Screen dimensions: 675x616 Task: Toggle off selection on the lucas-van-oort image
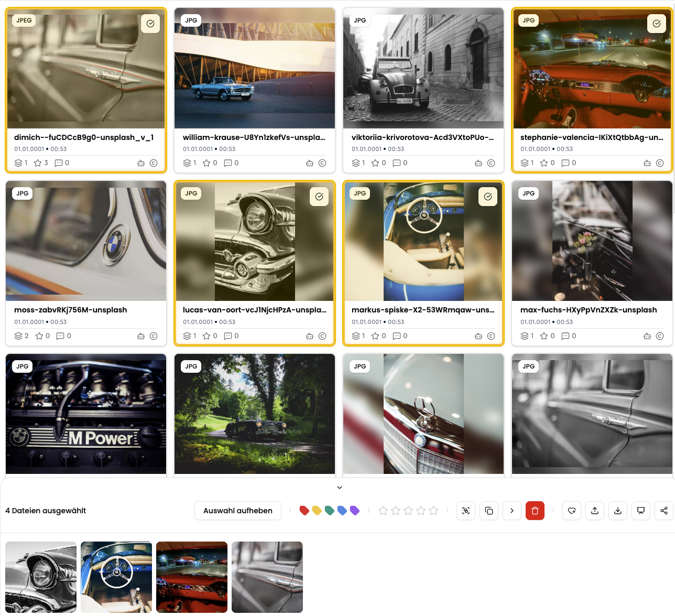[319, 197]
